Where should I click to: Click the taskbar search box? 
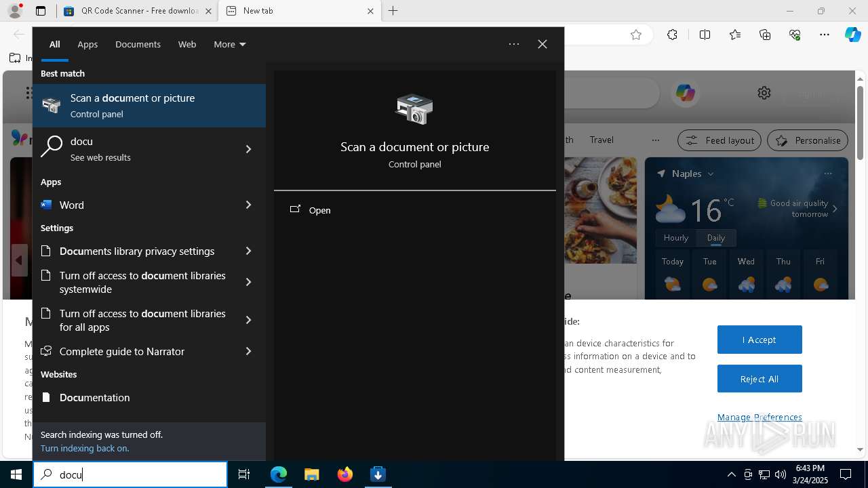point(130,474)
